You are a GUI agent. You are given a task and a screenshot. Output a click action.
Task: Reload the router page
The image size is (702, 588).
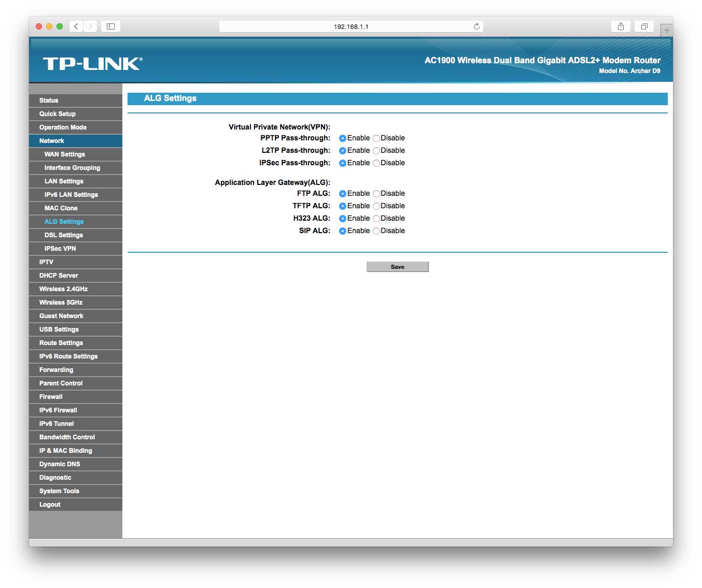click(x=476, y=26)
